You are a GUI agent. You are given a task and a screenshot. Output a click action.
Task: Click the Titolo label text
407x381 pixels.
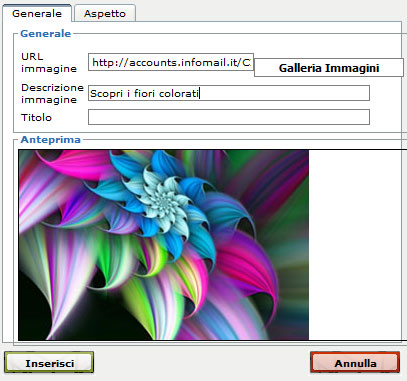tap(36, 117)
